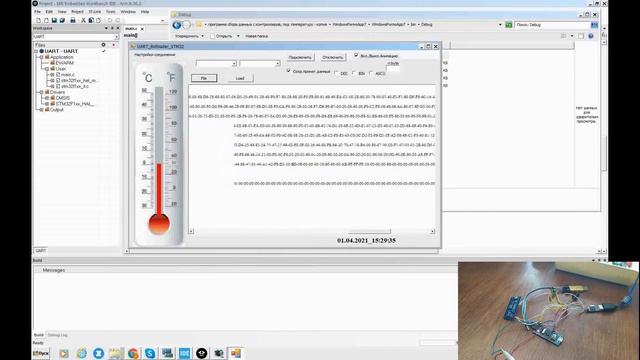Viewport: 640px width, 360px height.
Task: Click the File button in UART form
Action: point(204,78)
